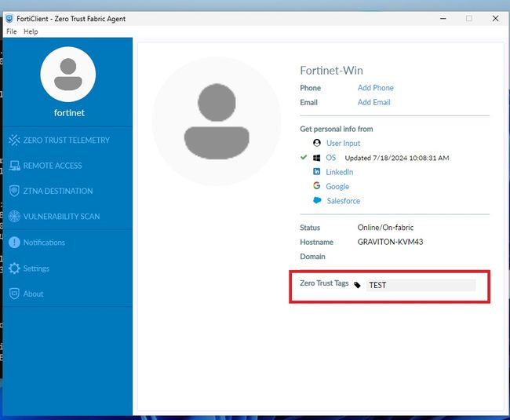Click the Add Email link
510x420 pixels.
click(x=374, y=102)
